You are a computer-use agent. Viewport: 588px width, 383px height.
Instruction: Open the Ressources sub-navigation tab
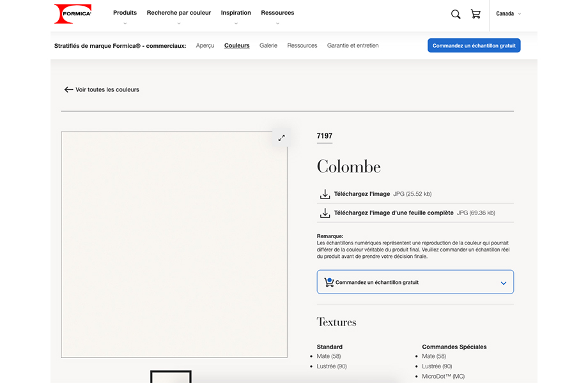(x=302, y=46)
